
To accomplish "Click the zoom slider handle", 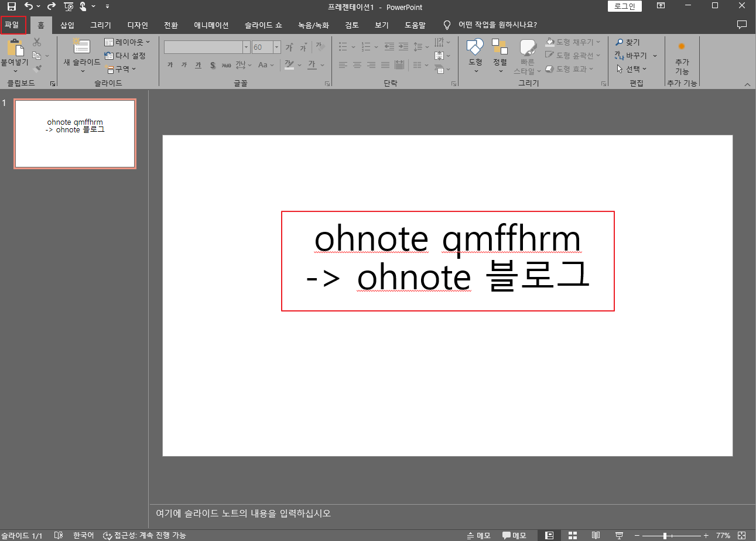I will click(x=665, y=535).
